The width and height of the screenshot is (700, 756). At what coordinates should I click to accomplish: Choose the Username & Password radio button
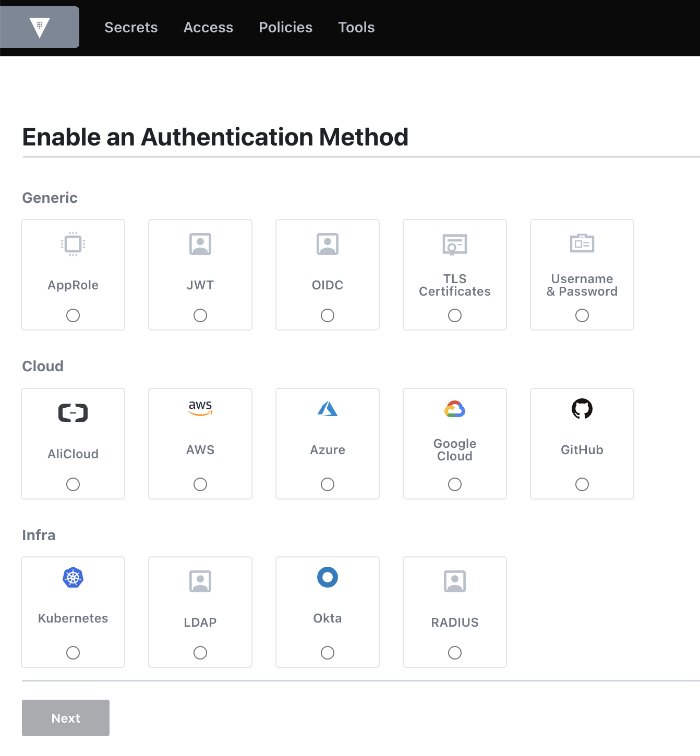(582, 315)
